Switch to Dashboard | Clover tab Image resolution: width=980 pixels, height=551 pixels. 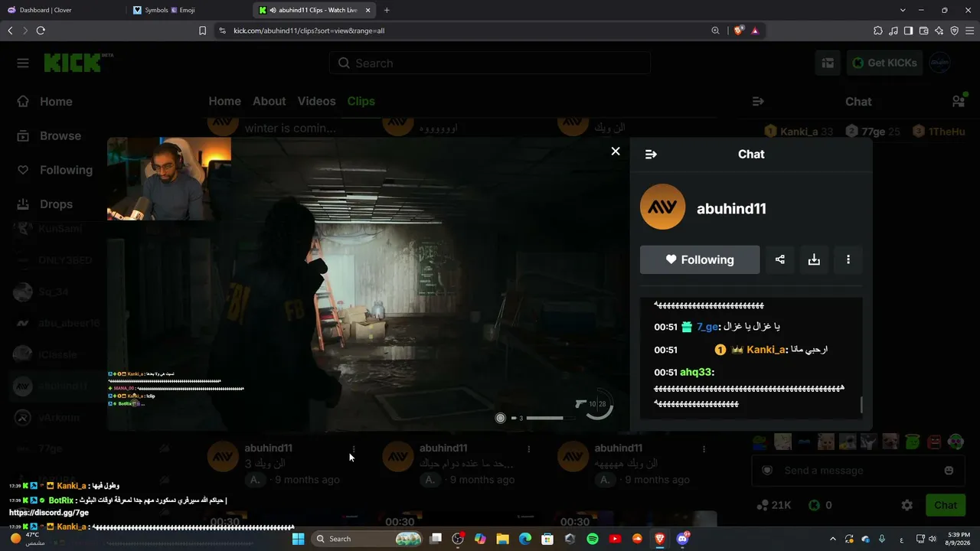(x=63, y=10)
